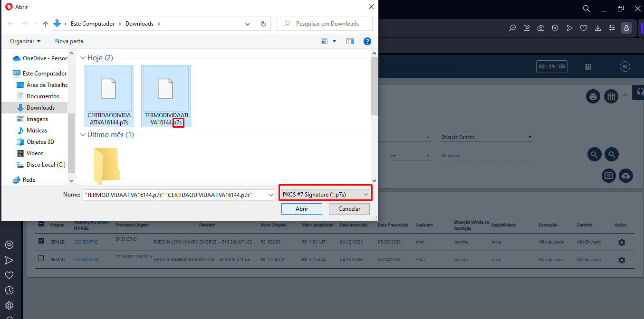Click the Abrir button
This screenshot has width=644, height=319.
click(301, 209)
